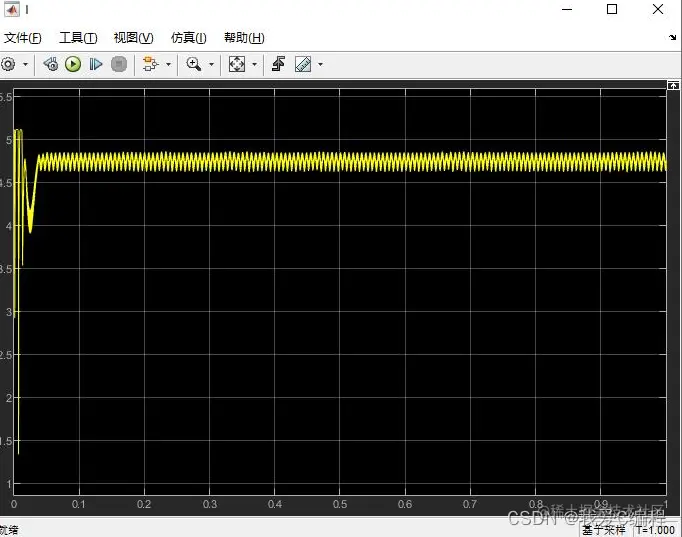Open the 仿真(I) menu
Viewport: 682px width, 537px height.
pyautogui.click(x=189, y=38)
